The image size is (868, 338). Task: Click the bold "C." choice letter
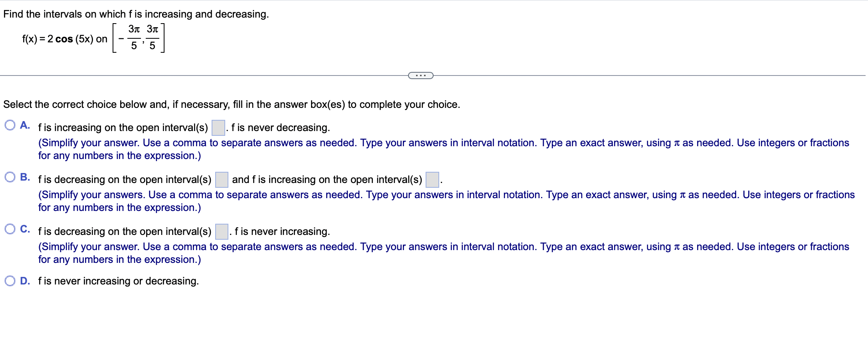pyautogui.click(x=25, y=229)
